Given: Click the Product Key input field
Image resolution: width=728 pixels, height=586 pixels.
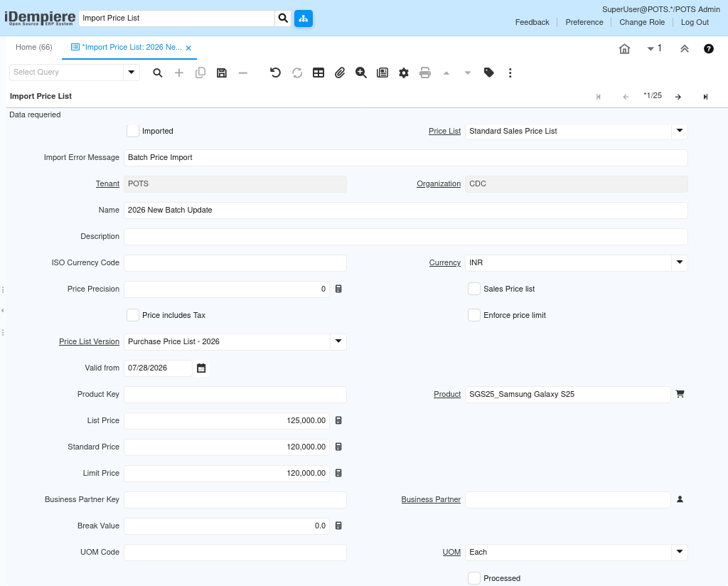Looking at the screenshot, I should (x=235, y=395).
